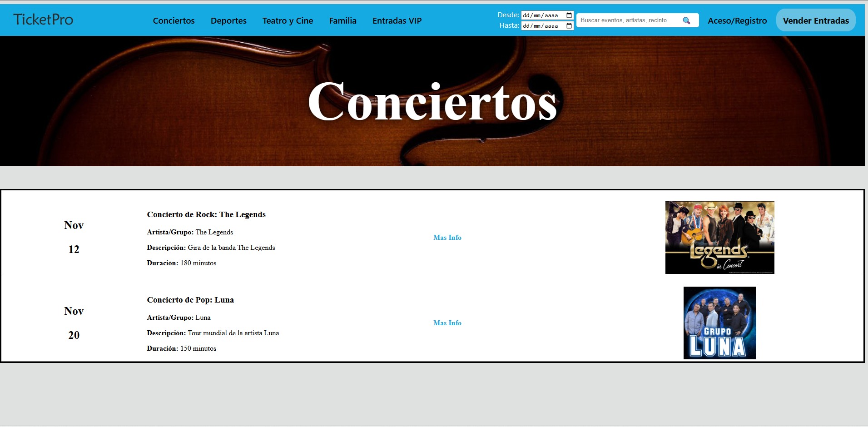Click the Grupo Luna thumbnail image
This screenshot has height=427, width=868.
tap(719, 323)
